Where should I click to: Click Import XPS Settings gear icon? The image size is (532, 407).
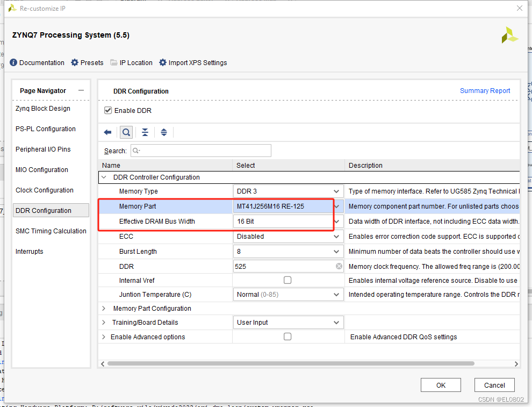163,62
